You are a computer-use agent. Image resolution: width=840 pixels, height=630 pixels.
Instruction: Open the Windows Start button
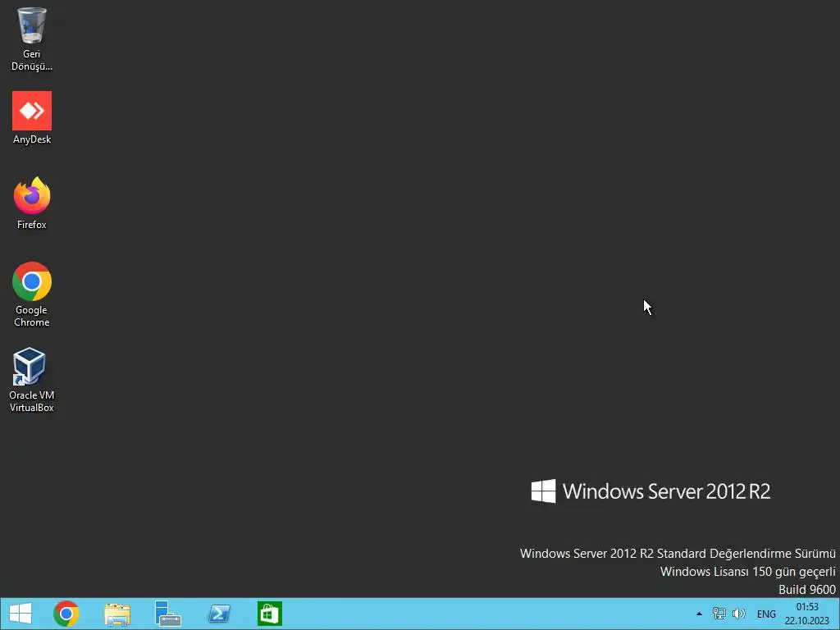[x=21, y=614]
